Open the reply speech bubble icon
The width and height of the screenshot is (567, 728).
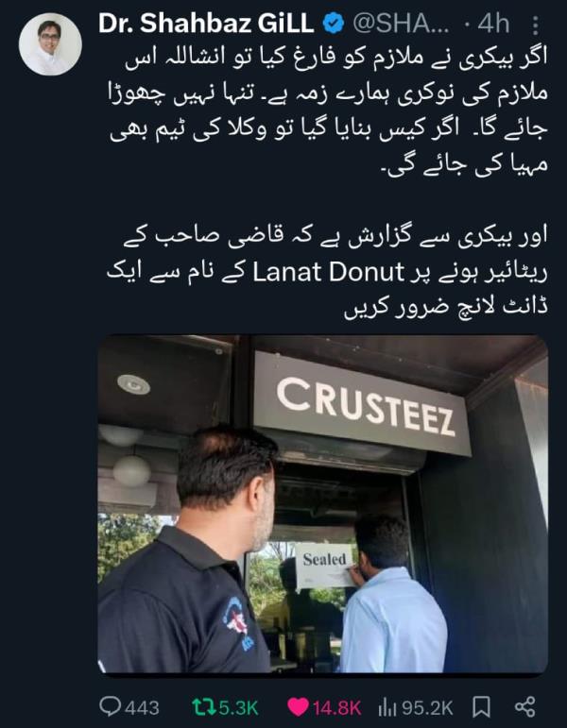(111, 706)
